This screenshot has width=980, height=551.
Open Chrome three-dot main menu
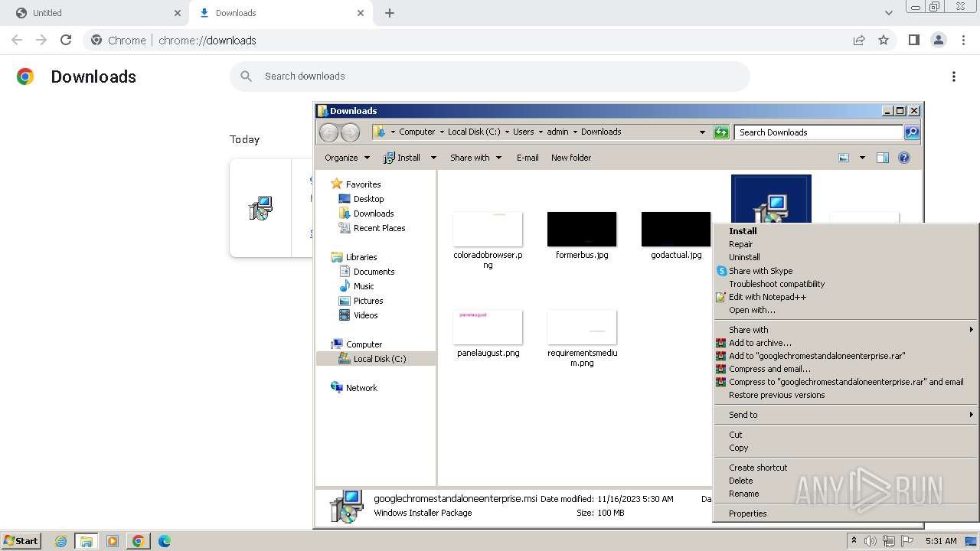pyautogui.click(x=963, y=40)
